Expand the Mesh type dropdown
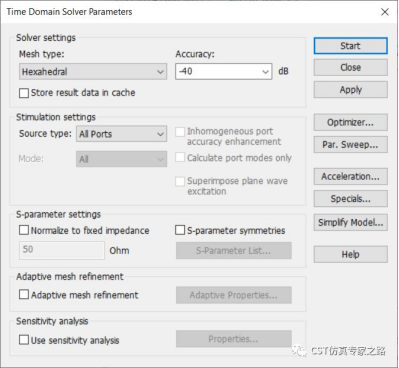Viewport: 399px width, 368px height. pyautogui.click(x=93, y=71)
